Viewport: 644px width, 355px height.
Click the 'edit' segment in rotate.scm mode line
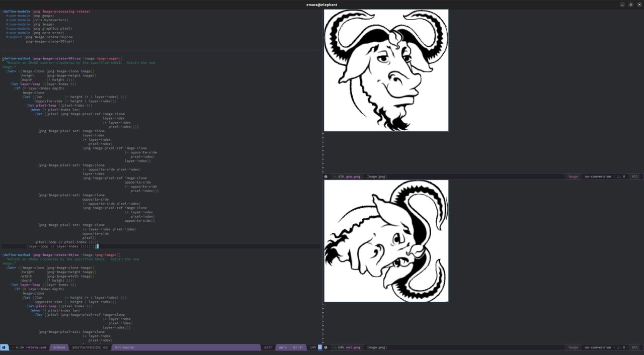tap(268, 347)
